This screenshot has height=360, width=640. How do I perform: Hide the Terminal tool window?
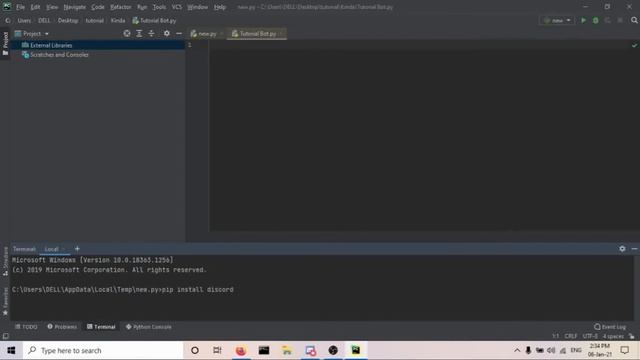point(634,249)
